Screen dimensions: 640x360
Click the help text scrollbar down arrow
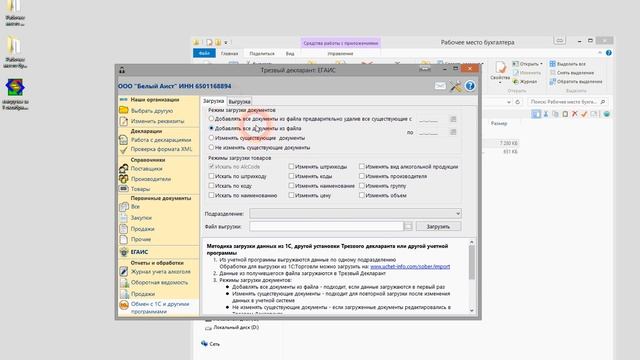472,311
